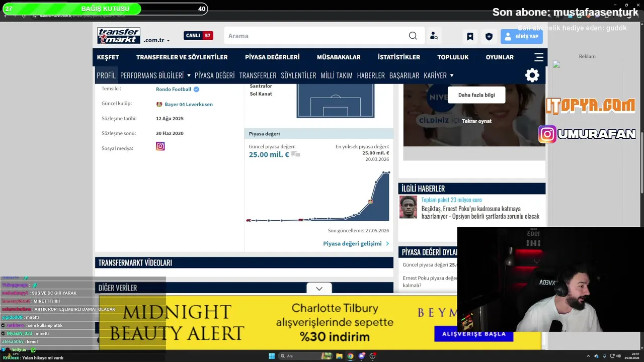
Task: Expand PERFORMANS BİLGİLERİ dropdown
Action: point(155,75)
